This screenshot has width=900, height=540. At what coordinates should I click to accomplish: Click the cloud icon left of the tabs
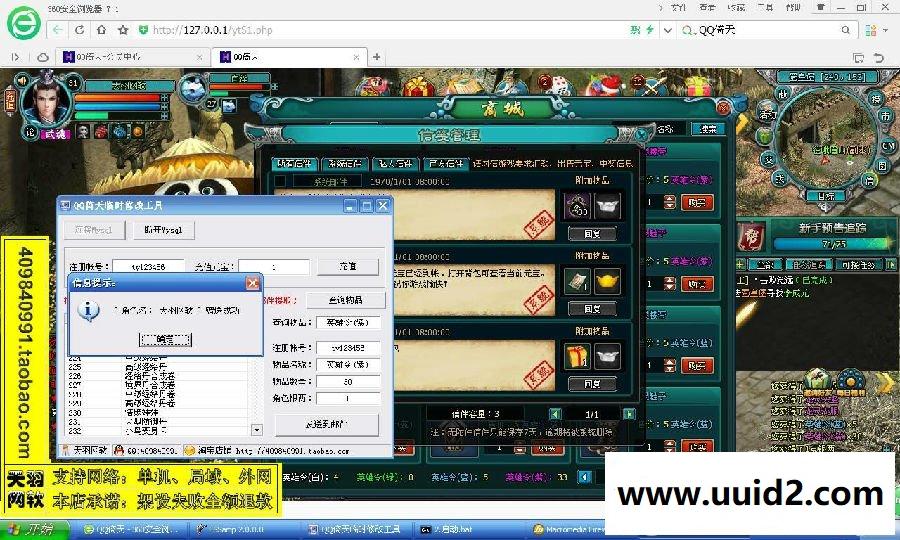click(x=43, y=57)
